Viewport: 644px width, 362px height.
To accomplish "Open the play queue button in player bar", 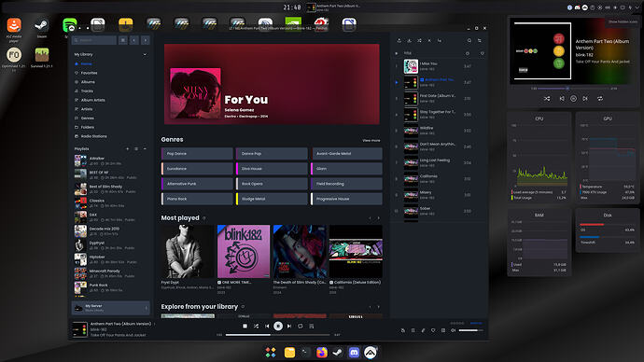I will click(312, 326).
